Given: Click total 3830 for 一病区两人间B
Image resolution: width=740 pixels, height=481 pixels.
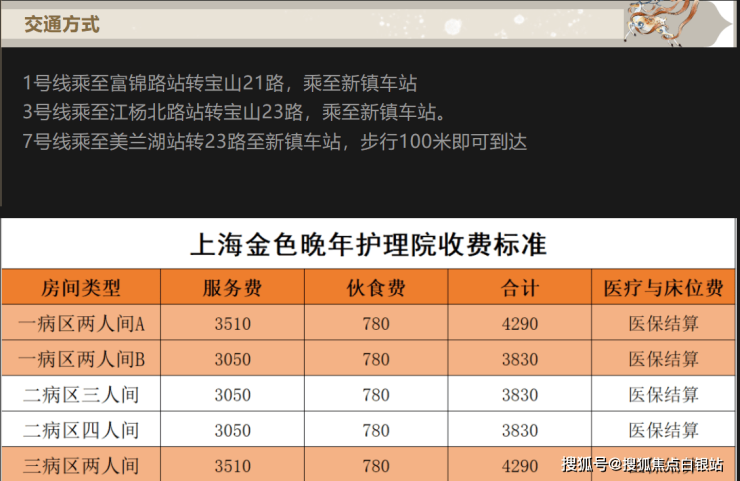Looking at the screenshot, I should (520, 359).
